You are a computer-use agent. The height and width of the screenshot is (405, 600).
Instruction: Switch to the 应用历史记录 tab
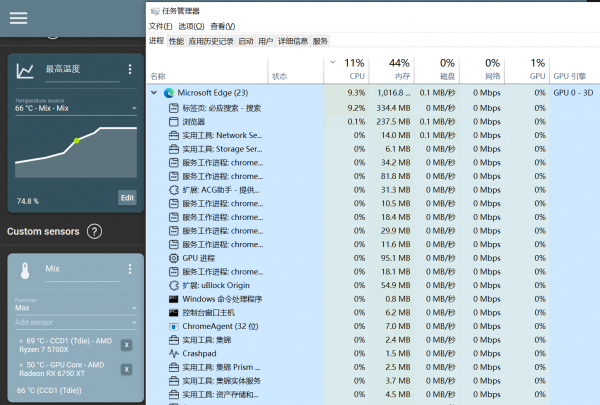click(x=211, y=41)
